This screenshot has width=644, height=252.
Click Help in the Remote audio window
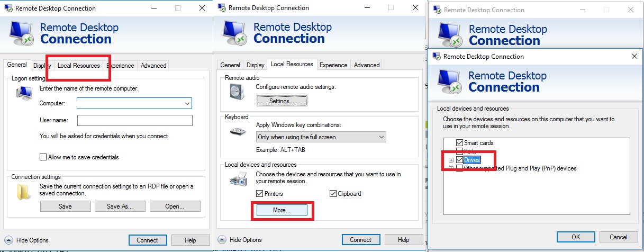tap(403, 240)
